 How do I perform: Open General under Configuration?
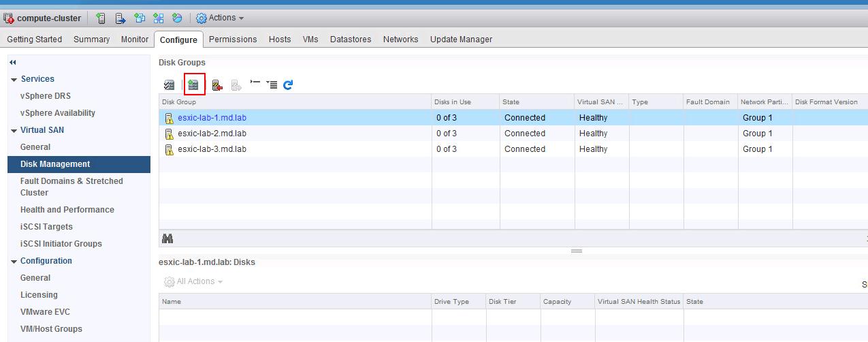click(35, 278)
